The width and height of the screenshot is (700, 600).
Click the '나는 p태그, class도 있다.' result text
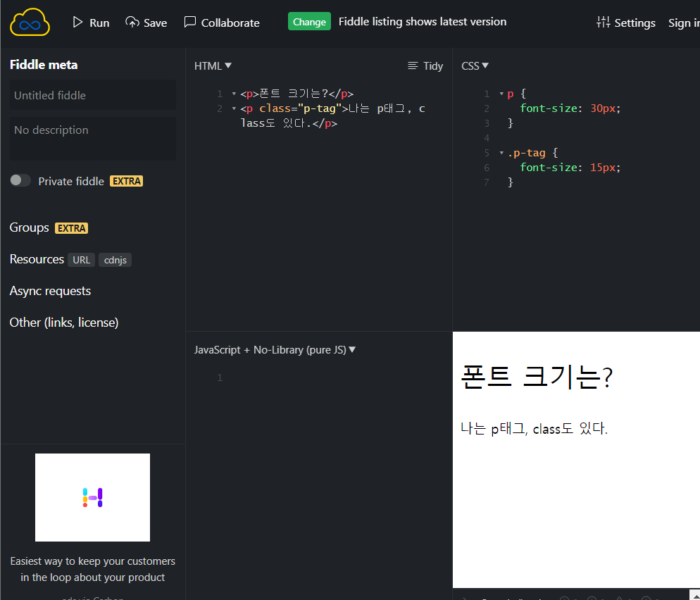[534, 429]
